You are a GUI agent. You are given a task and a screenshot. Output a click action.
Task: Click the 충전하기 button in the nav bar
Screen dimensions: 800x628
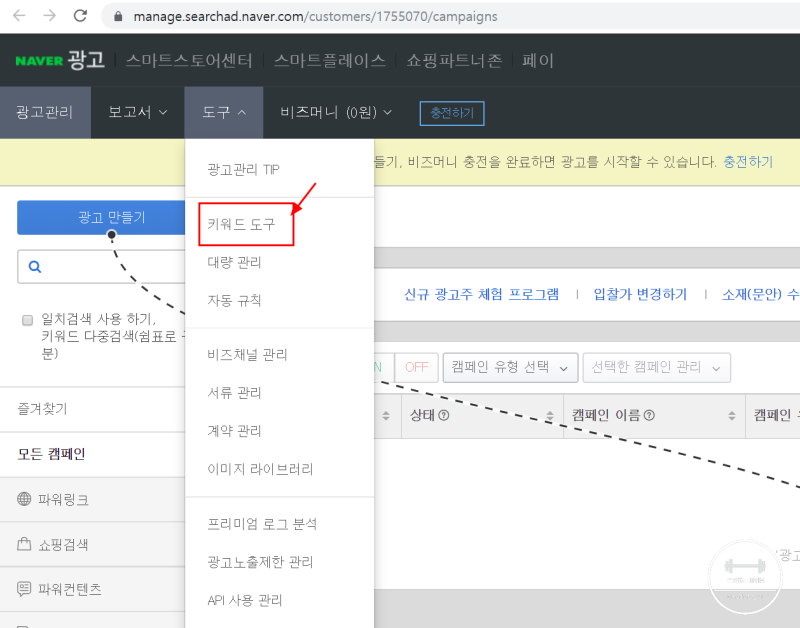point(452,113)
